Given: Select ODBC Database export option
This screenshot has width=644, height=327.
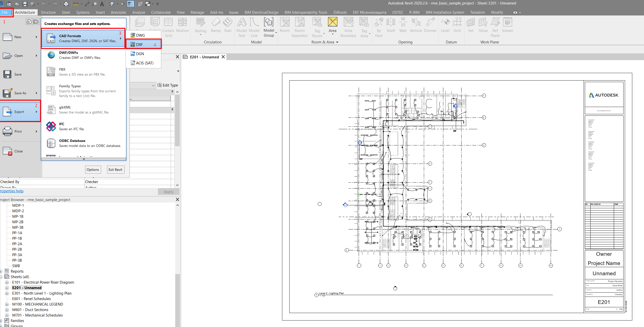Looking at the screenshot, I should coord(83,143).
